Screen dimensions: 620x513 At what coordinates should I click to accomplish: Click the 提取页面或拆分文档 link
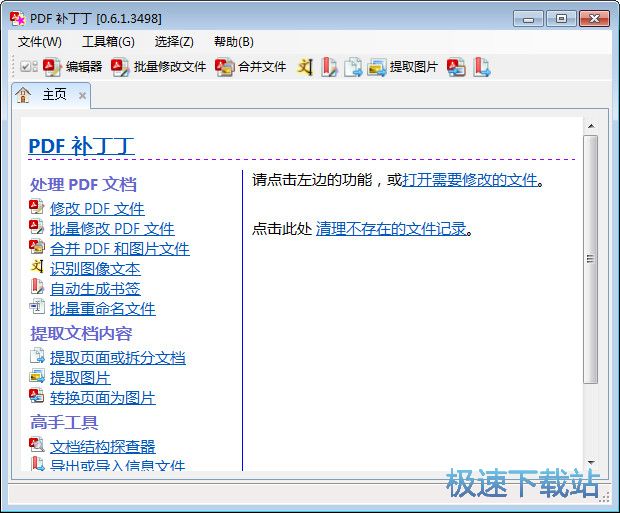118,358
